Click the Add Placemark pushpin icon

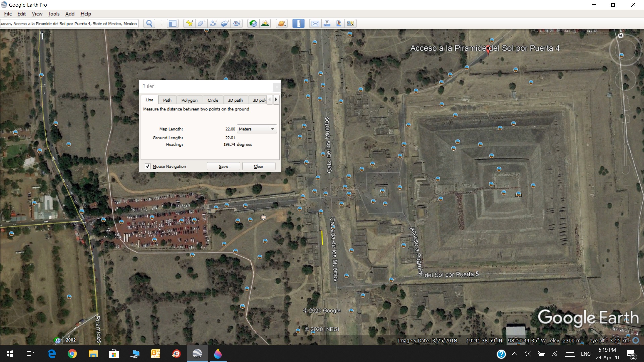click(x=190, y=23)
